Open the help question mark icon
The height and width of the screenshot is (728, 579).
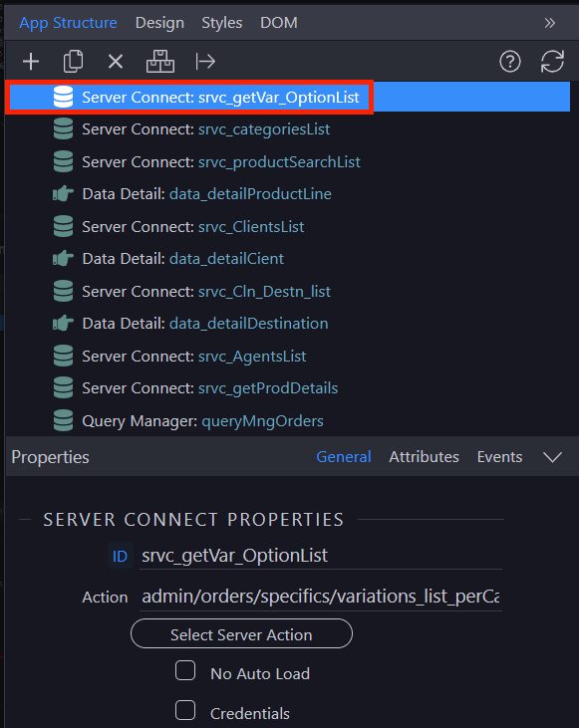pyautogui.click(x=510, y=62)
